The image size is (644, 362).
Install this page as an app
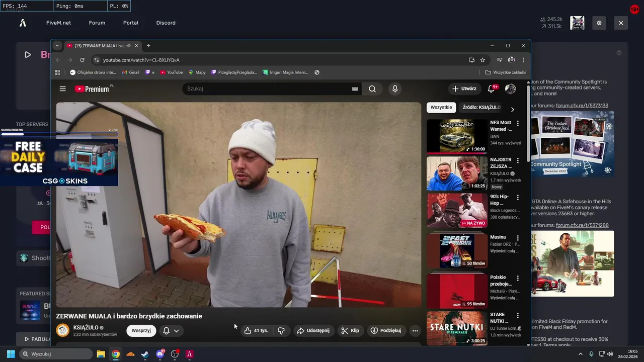471,60
